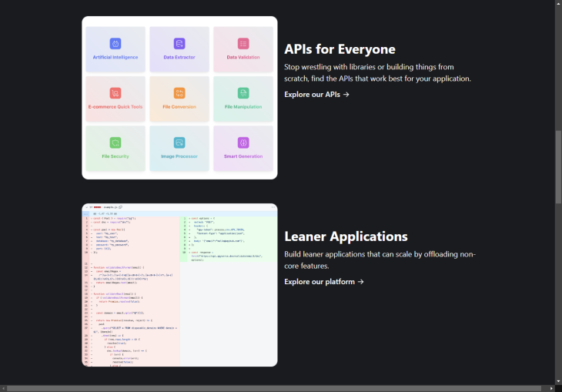
Task: Open the Explore our APIs link
Action: [316, 95]
